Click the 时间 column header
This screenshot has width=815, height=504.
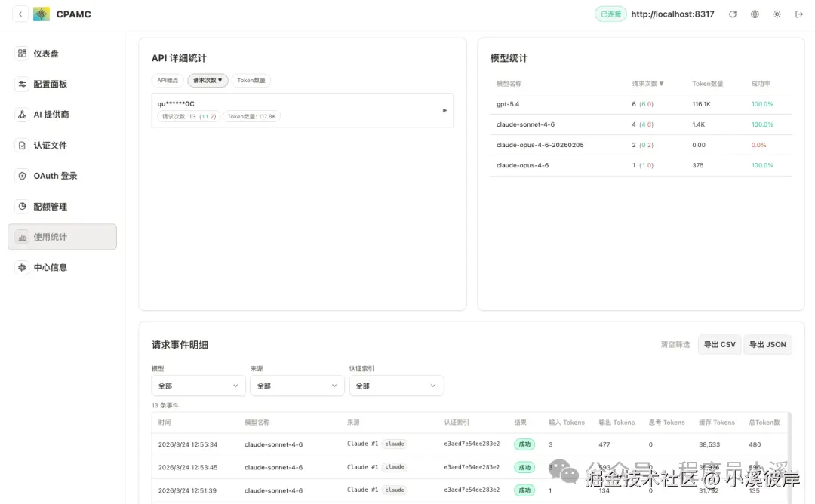[x=165, y=423]
